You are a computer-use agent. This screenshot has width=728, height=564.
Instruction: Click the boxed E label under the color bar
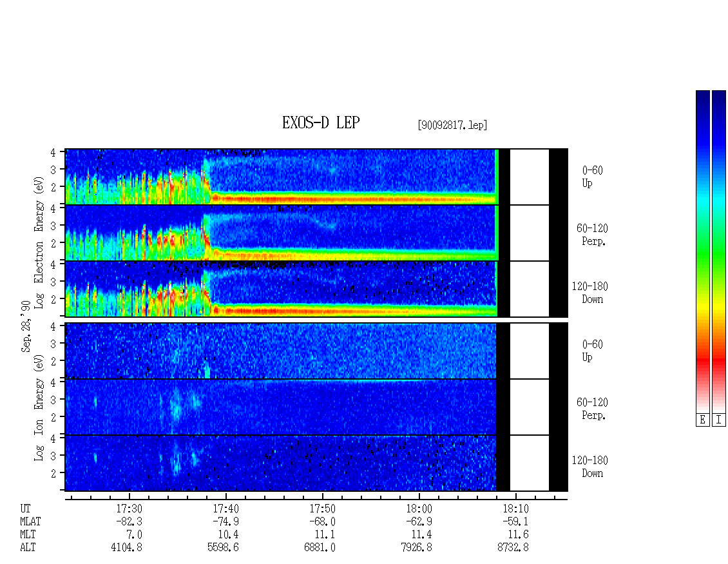coord(702,420)
